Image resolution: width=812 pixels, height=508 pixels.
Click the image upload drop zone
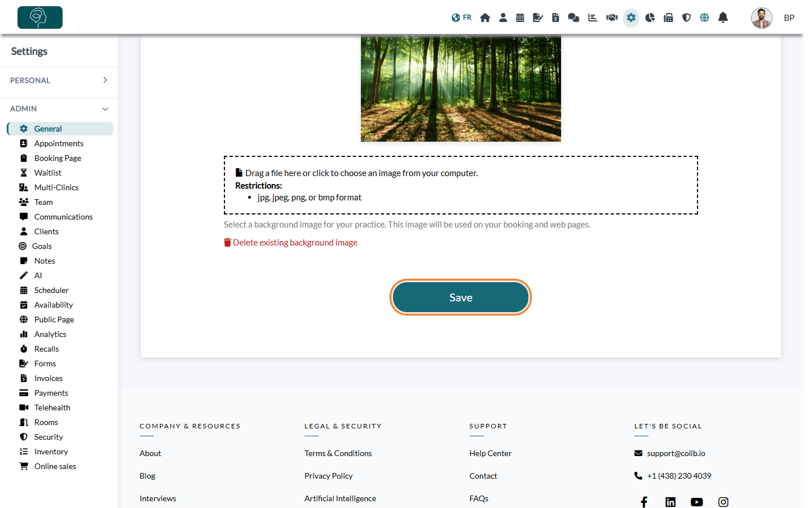[x=461, y=185]
